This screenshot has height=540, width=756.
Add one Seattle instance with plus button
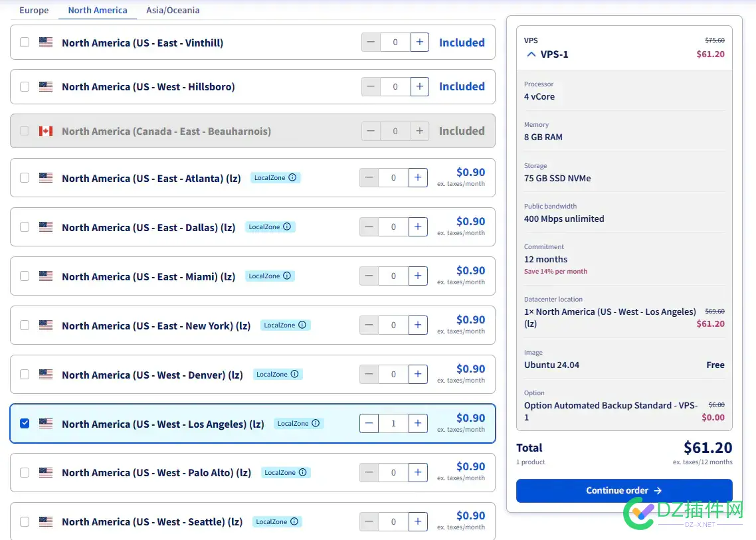(417, 521)
